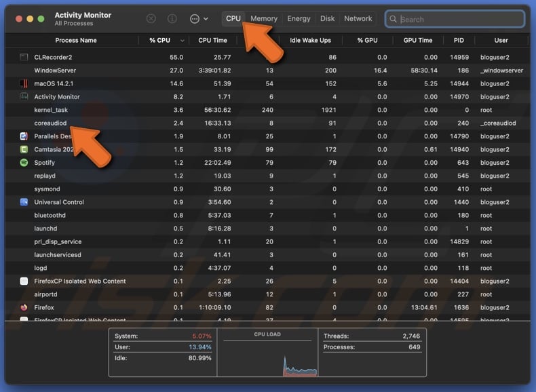Click the _coreaudiod user cell

498,123
